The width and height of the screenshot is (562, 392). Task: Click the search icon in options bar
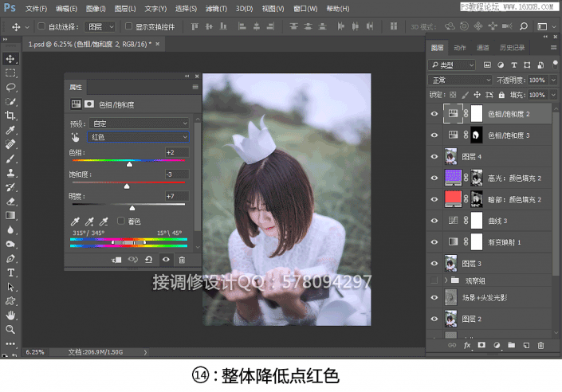(x=524, y=26)
